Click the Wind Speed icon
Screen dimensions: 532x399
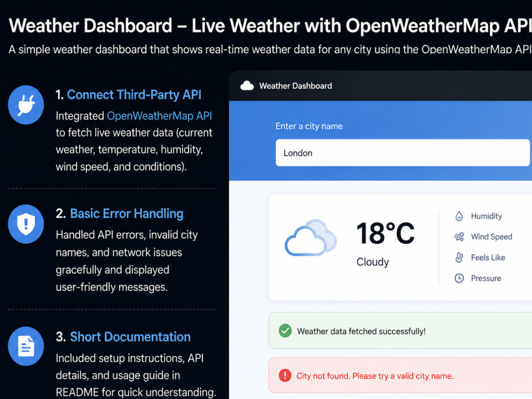coord(459,237)
